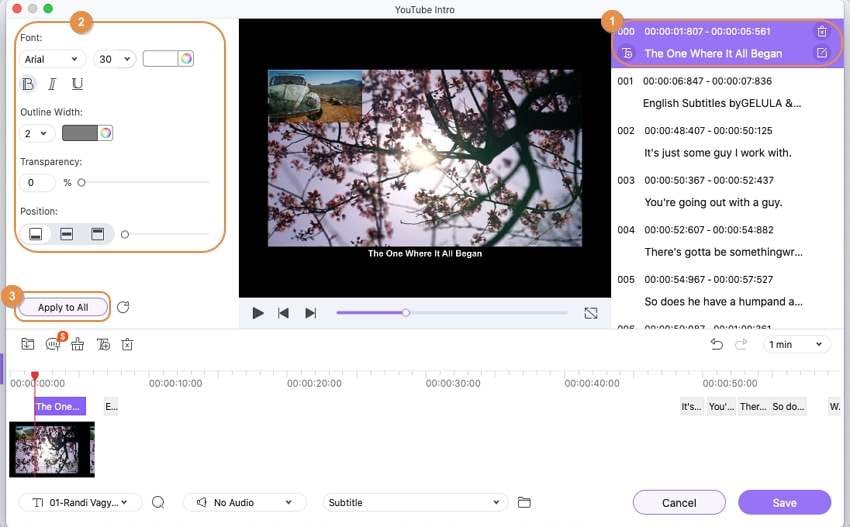850x527 pixels.
Task: Open the outline color picker wheel
Action: click(x=106, y=133)
